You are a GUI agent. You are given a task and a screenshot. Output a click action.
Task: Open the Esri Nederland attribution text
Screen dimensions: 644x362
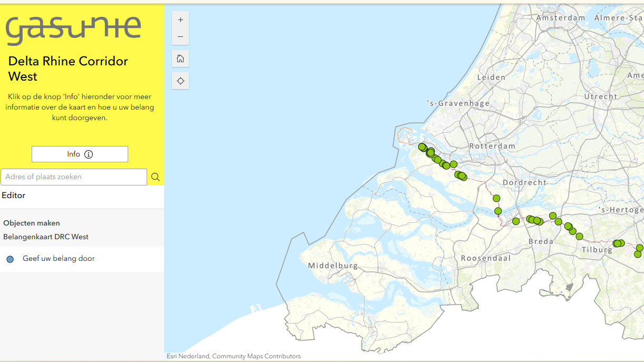[234, 357]
